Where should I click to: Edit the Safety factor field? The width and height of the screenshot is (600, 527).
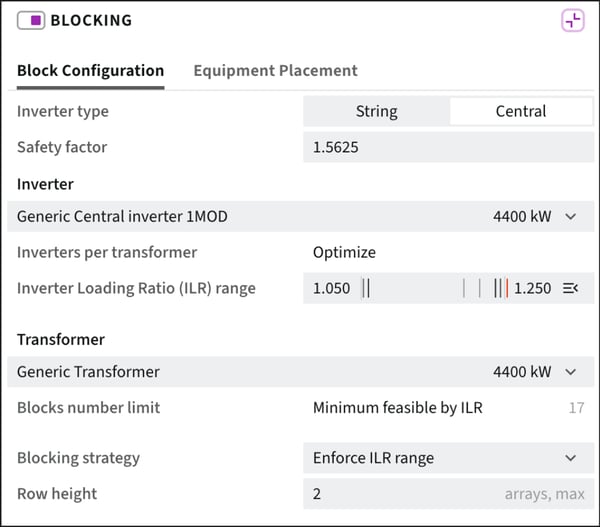448,147
